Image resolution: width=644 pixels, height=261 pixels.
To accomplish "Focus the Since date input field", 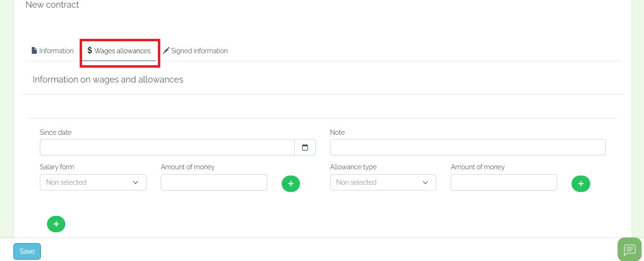I will (x=167, y=147).
